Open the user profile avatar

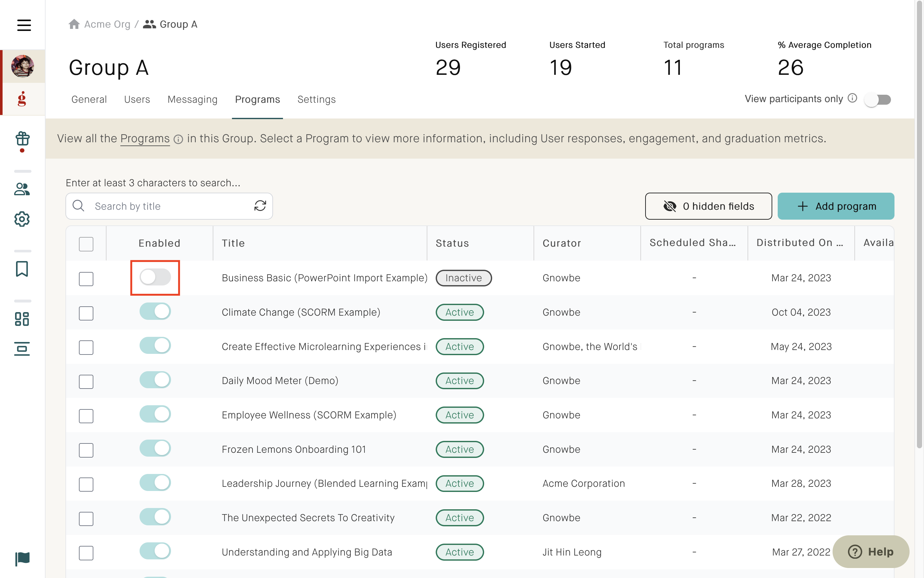(22, 66)
